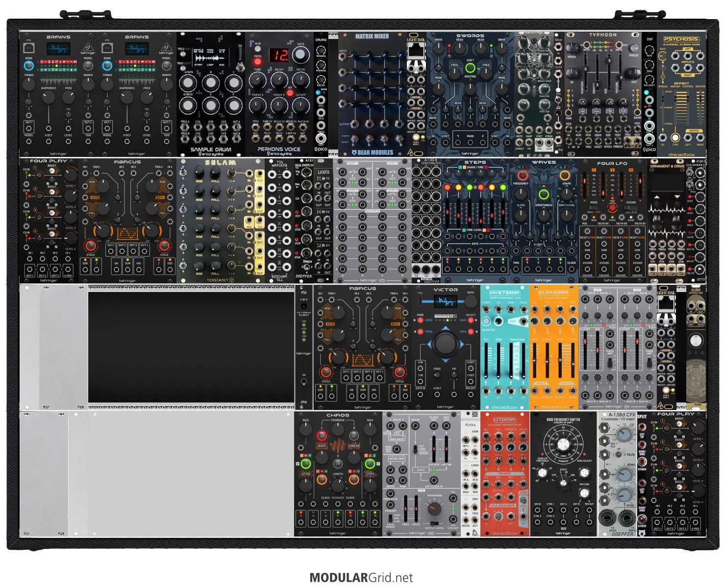723x588 pixels.
Task: Select the Auris contact mic module
Action: [x=697, y=347]
